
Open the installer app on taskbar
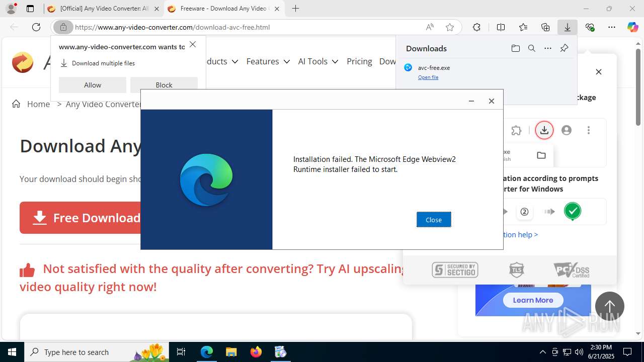(280, 352)
